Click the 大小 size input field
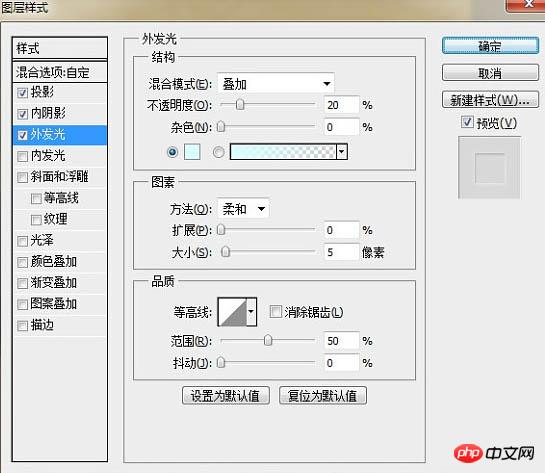The image size is (545, 473). 341,252
